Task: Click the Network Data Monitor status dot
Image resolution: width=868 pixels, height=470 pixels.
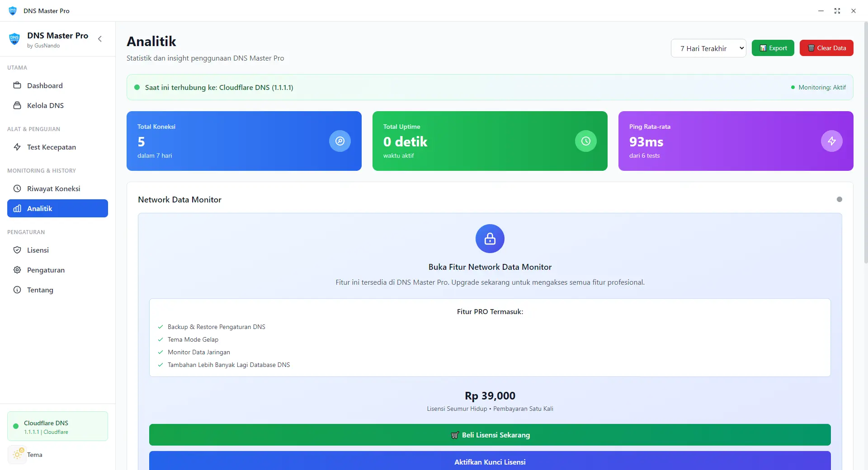Action: click(840, 199)
